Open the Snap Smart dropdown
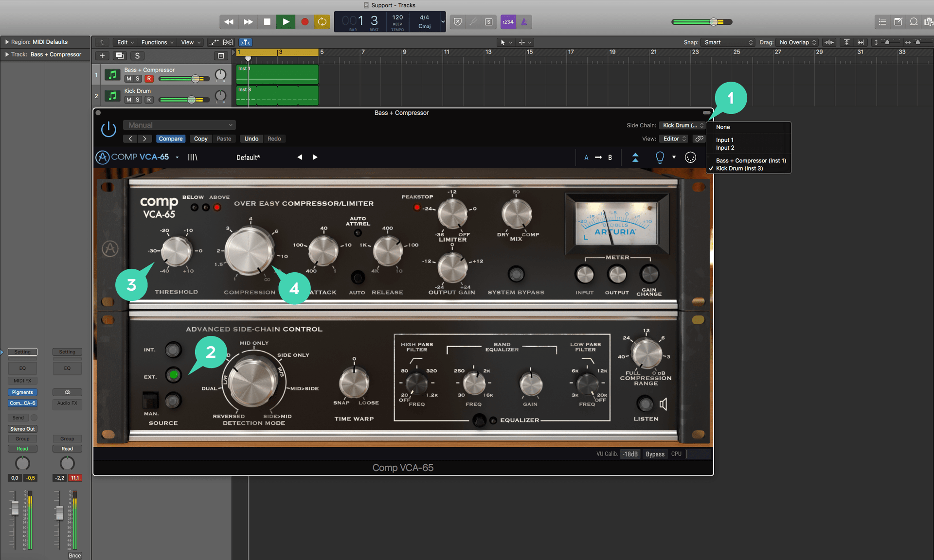The width and height of the screenshot is (934, 560). [728, 42]
